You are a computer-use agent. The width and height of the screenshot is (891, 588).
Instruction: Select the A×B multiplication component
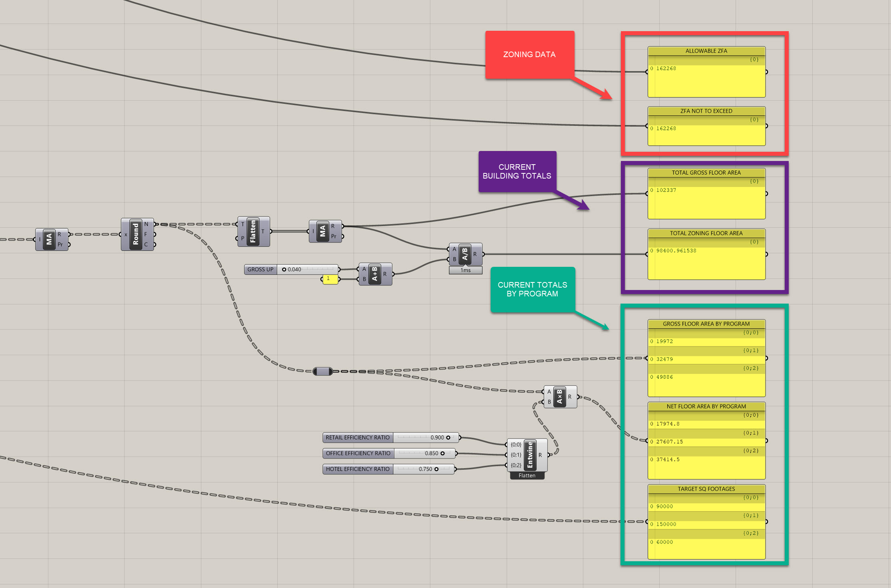[559, 397]
